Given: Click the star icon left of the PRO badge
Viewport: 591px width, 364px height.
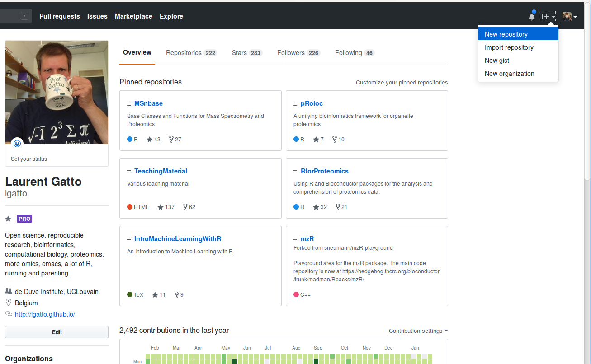Looking at the screenshot, I should 8,219.
